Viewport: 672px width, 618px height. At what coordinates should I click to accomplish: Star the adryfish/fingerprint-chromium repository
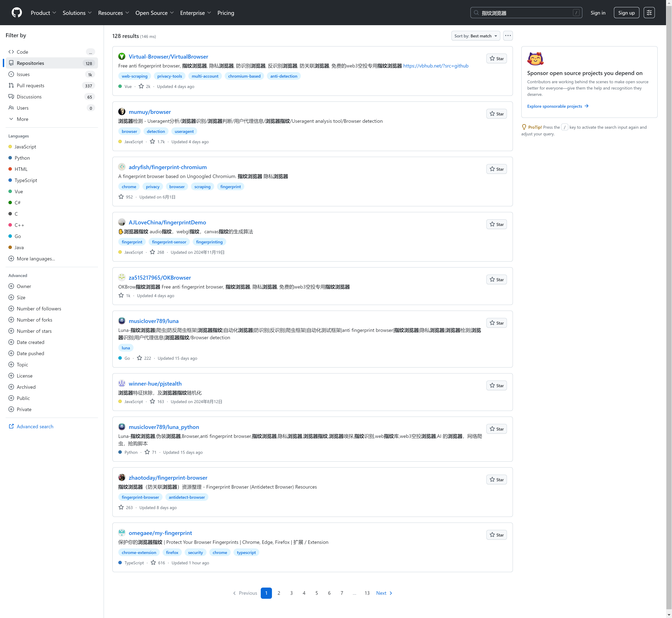(x=496, y=169)
